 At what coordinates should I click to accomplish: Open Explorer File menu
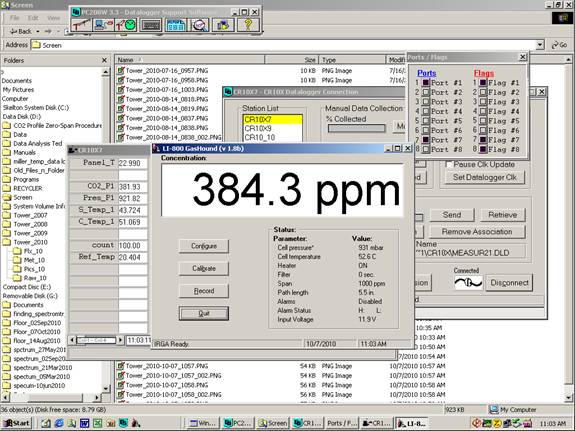point(15,18)
